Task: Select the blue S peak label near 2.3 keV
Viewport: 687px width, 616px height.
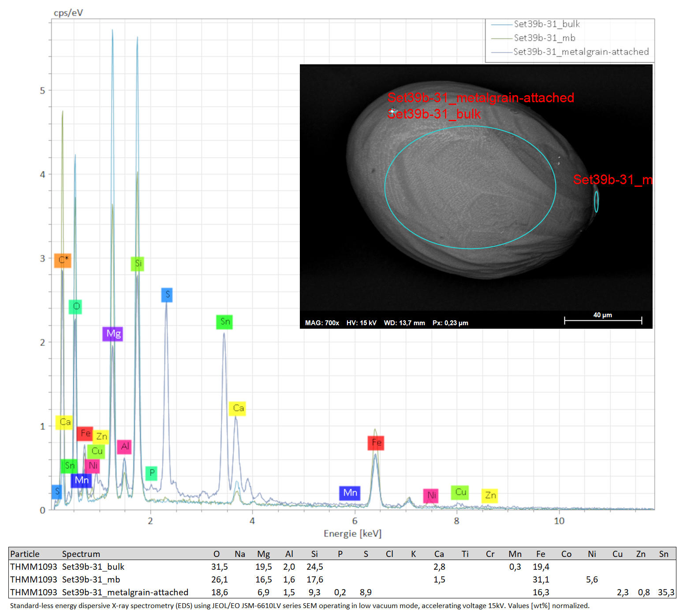Action: click(167, 294)
